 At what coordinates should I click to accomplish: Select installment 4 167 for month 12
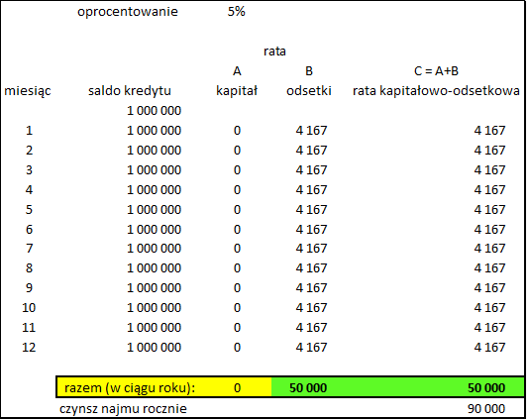click(489, 348)
